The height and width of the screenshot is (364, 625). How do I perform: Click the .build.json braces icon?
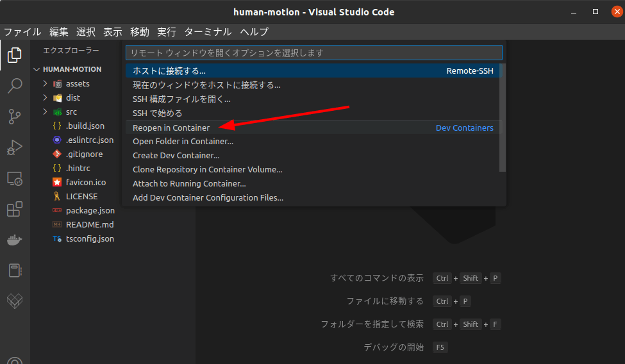click(57, 126)
